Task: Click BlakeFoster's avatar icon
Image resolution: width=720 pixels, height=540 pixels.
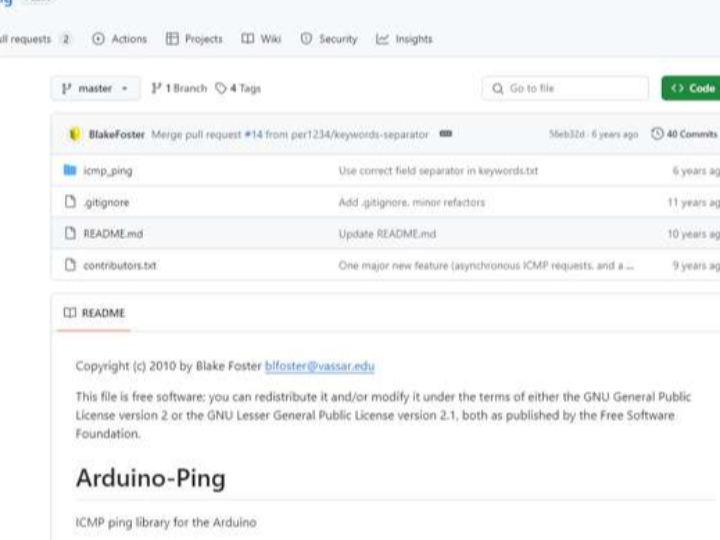Action: (x=73, y=134)
